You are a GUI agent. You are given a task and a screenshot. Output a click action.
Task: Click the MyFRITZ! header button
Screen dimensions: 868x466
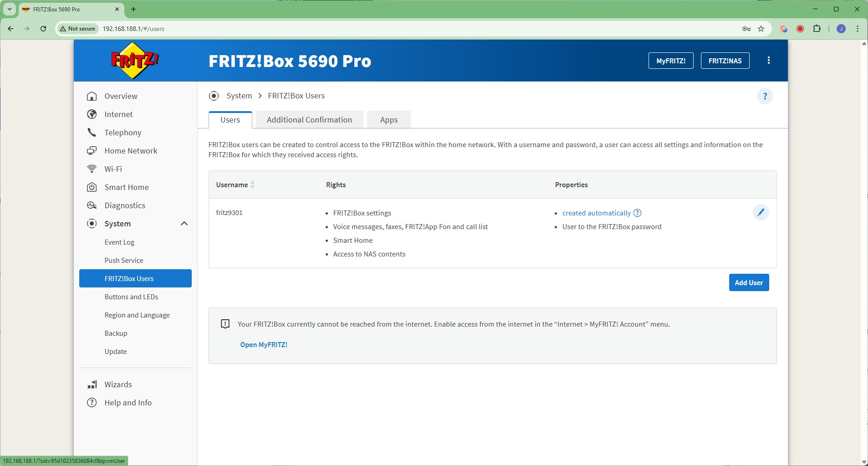(x=671, y=61)
